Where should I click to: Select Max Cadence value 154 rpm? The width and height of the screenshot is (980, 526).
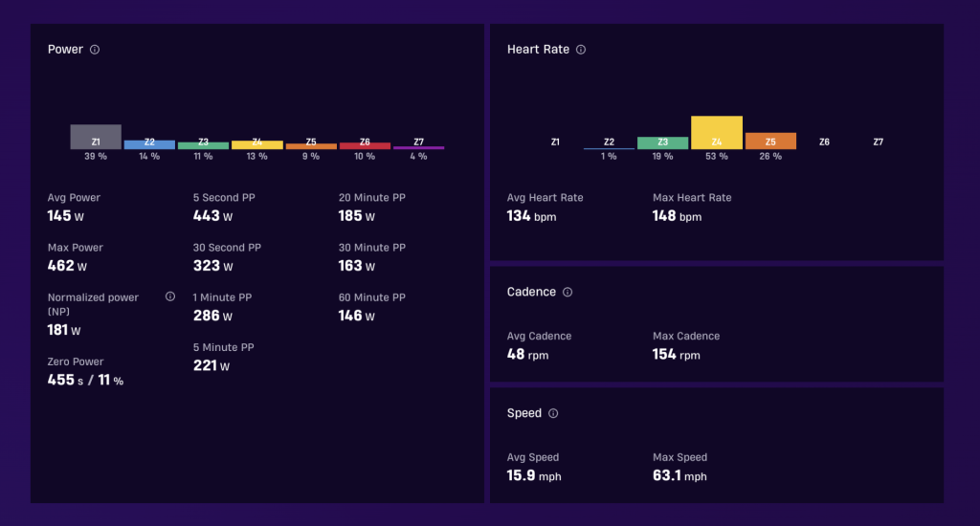point(677,355)
